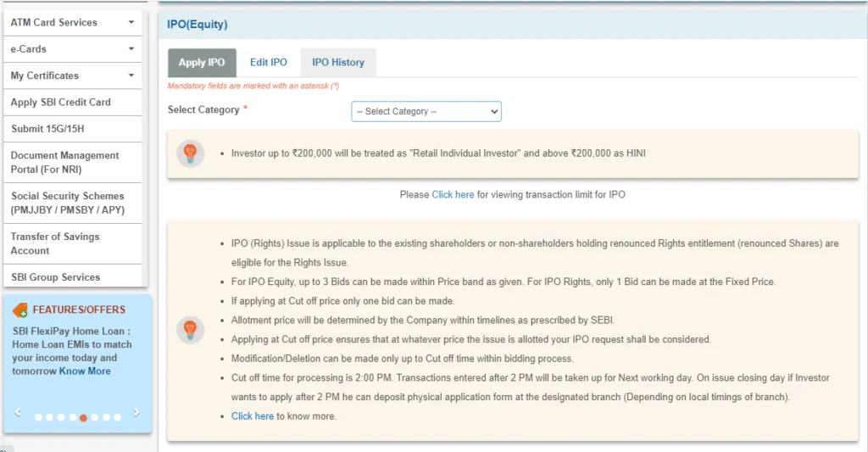Select the sixth carousel dot
The image size is (868, 452).
coord(94,418)
